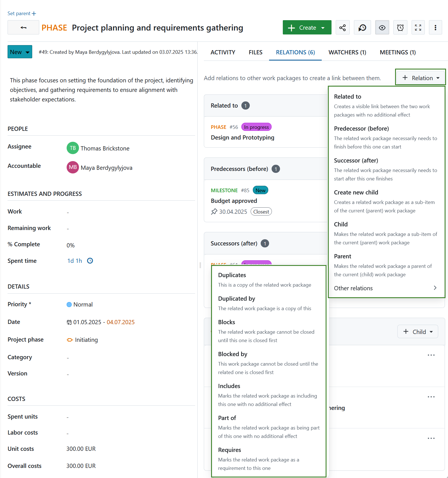448x478 pixels.
Task: Open the more actions three-dot menu
Action: 435,27
